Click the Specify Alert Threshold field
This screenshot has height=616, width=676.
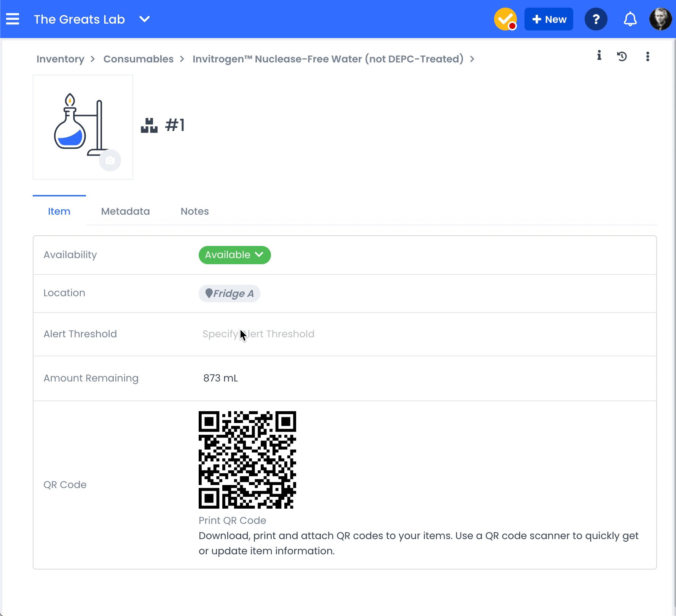tap(258, 334)
